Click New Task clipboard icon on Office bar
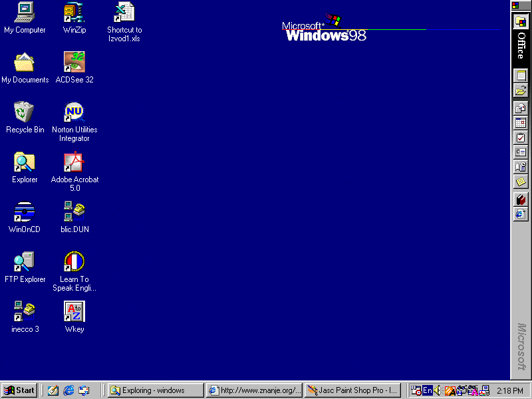Viewport: 532px width, 399px height. click(521, 138)
